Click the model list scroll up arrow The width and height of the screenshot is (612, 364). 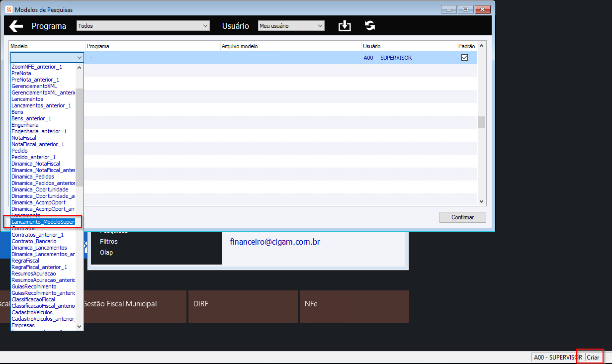coord(79,67)
